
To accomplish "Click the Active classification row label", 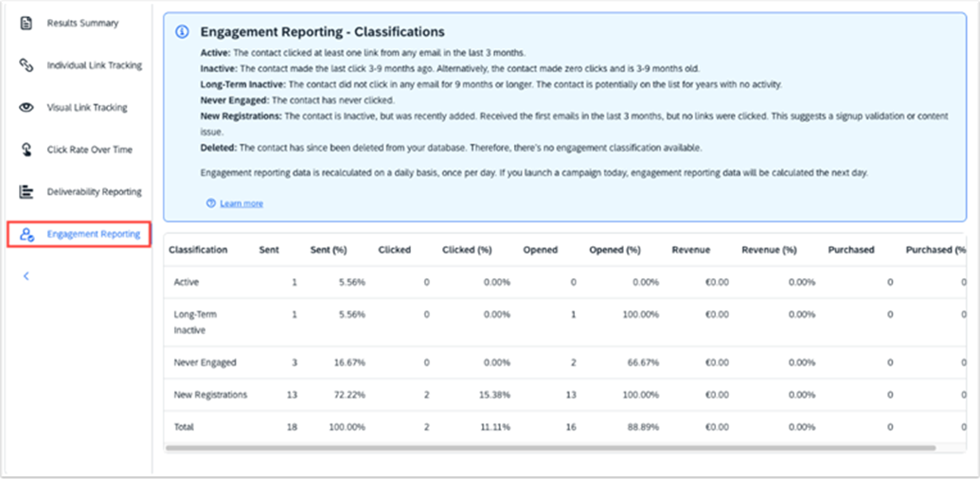I will (187, 282).
